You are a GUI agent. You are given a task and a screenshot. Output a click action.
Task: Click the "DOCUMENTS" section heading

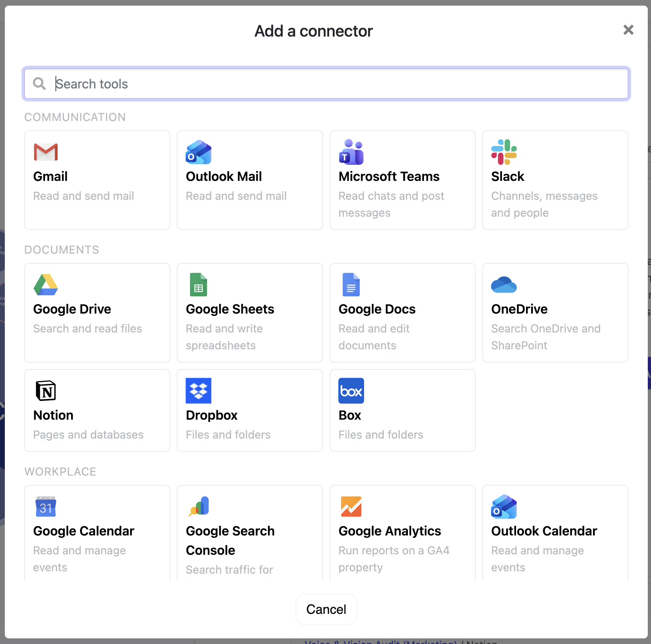(62, 250)
